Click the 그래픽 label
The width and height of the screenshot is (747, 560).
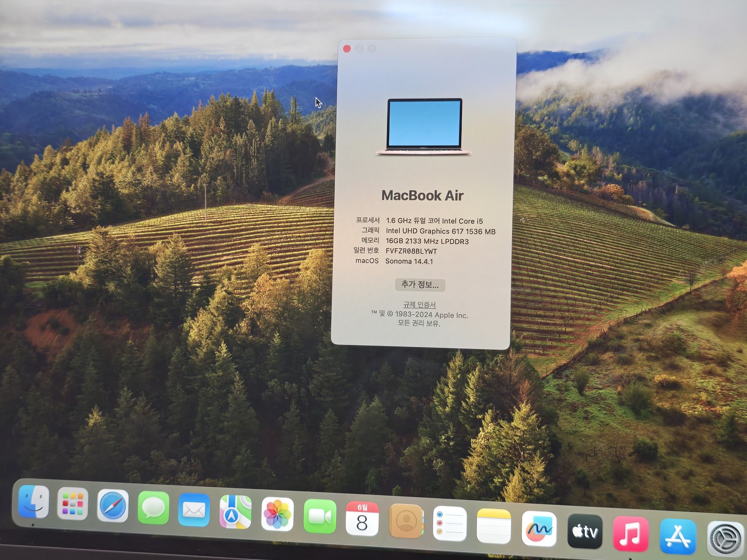(x=370, y=230)
